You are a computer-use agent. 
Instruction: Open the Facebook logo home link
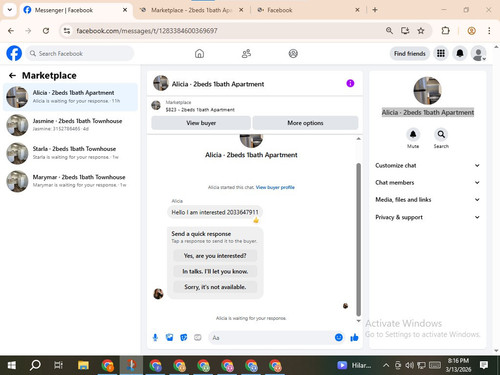point(14,53)
